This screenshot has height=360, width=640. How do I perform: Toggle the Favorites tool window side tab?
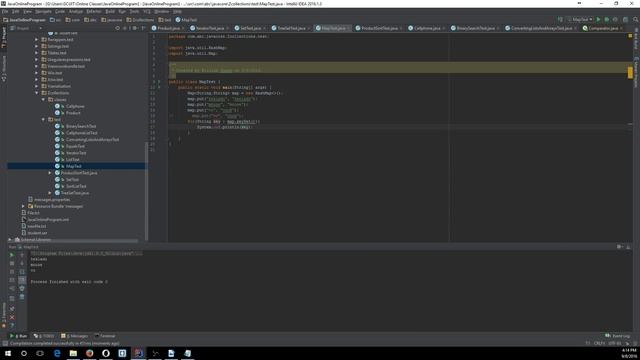[4, 316]
